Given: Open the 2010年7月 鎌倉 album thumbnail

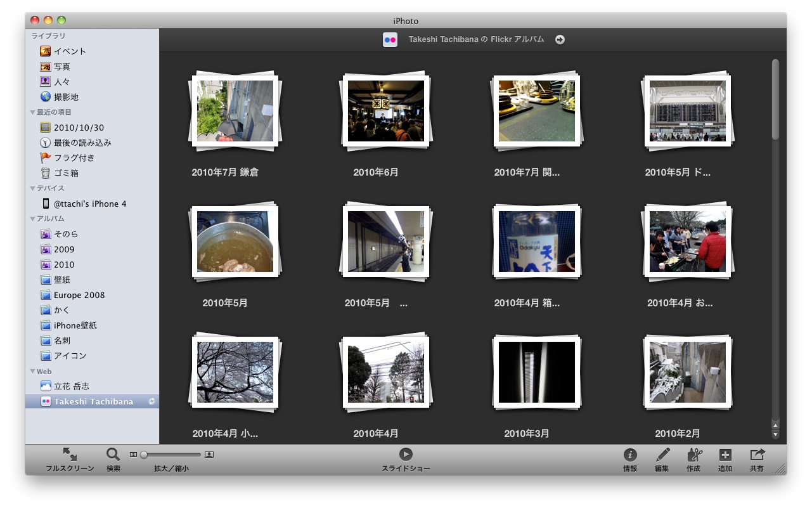Looking at the screenshot, I should [x=235, y=111].
